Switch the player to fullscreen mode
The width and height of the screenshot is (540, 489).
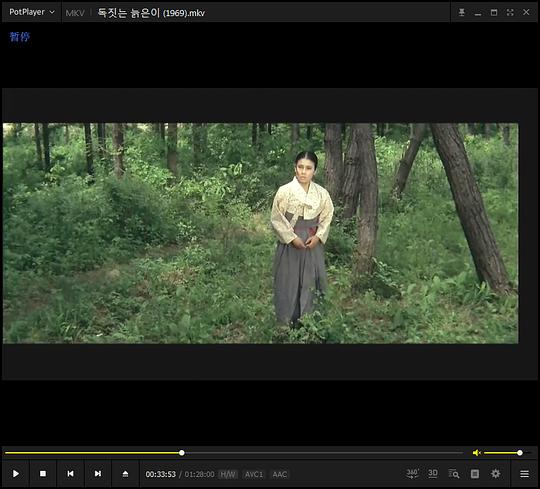click(x=510, y=12)
